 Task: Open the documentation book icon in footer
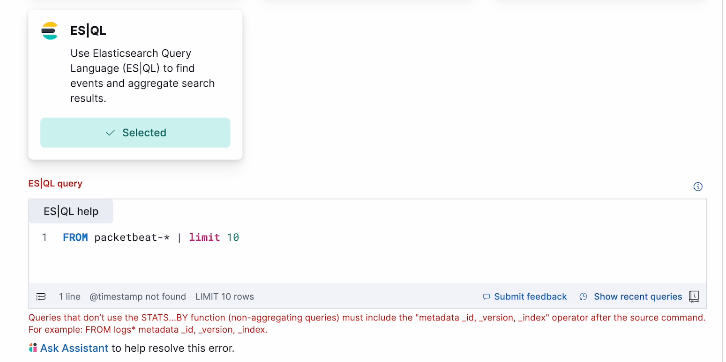694,297
